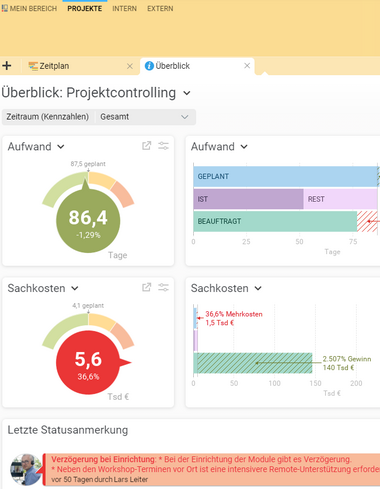This screenshot has height=489, width=380.
Task: Switch to the Überblick tab
Action: click(197, 66)
